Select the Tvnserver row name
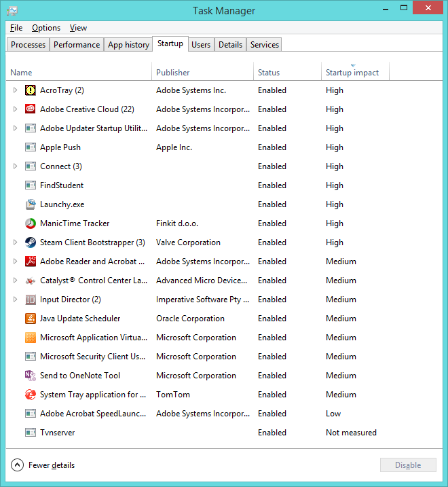The height and width of the screenshot is (487, 448). tap(58, 433)
